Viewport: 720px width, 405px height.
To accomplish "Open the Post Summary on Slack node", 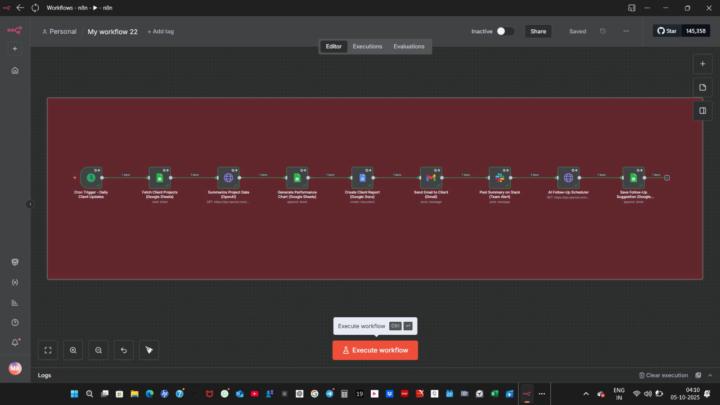I will (x=500, y=178).
